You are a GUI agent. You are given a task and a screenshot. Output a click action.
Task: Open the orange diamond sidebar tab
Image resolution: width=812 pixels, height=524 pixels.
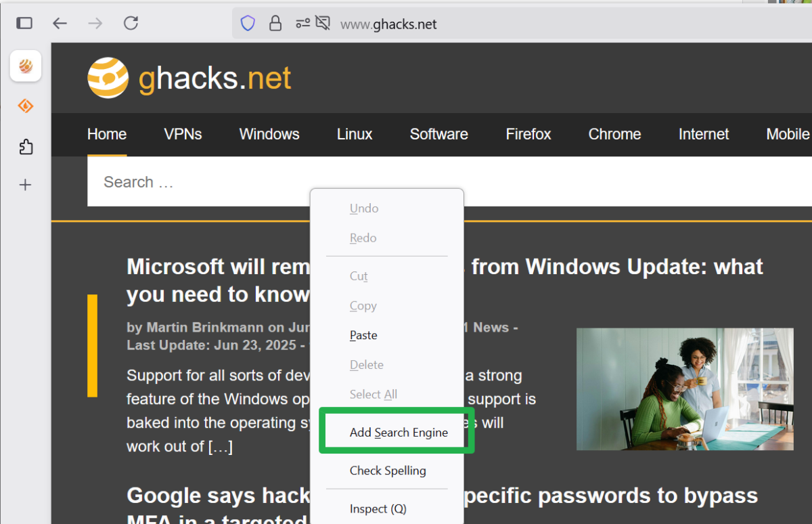[26, 106]
